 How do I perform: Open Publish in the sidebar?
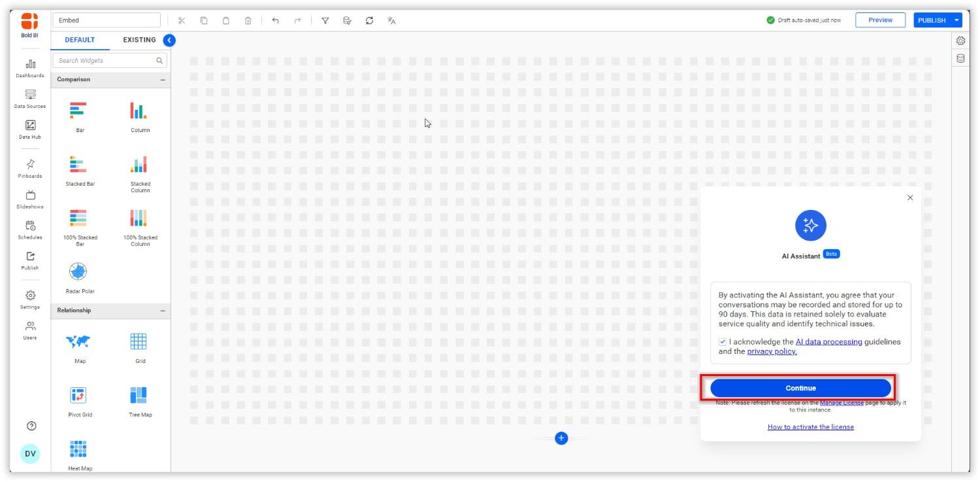click(x=30, y=261)
